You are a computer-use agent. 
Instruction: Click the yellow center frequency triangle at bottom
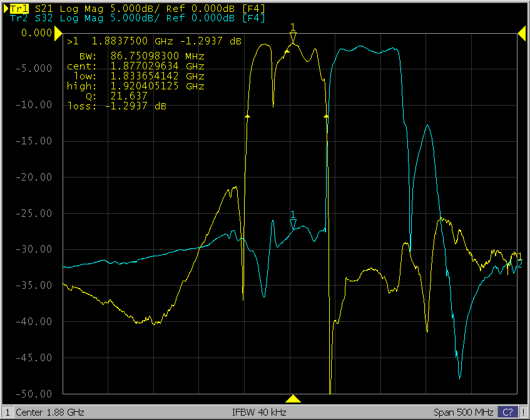coord(292,399)
